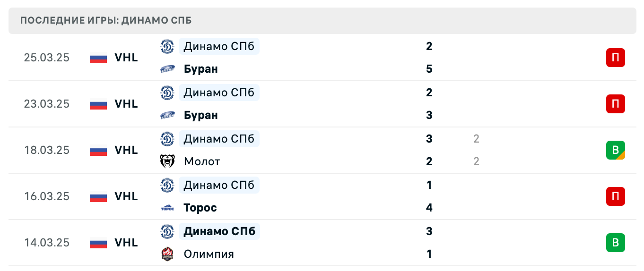The width and height of the screenshot is (644, 271).
Task: Click Toros team logo icon
Action: 167,208
